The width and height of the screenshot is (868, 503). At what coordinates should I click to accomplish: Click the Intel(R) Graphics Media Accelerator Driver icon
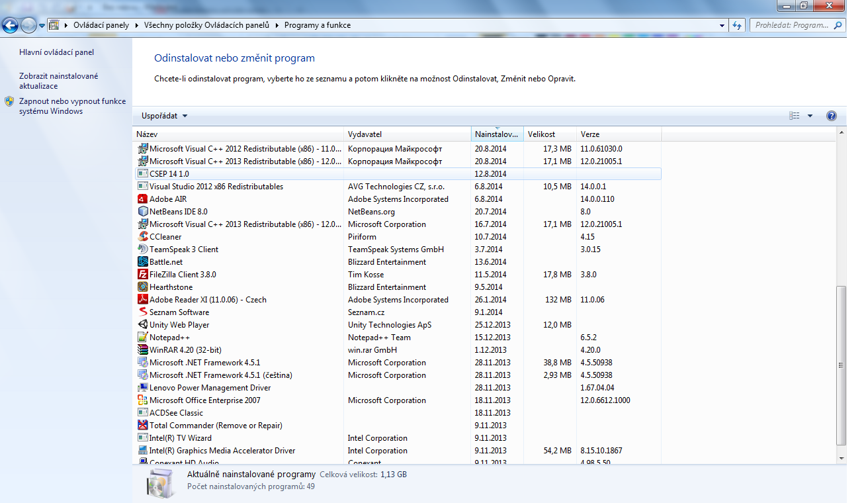[142, 451]
